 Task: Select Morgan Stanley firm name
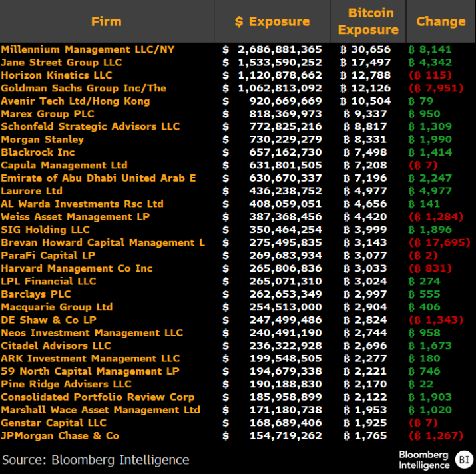tap(43, 139)
